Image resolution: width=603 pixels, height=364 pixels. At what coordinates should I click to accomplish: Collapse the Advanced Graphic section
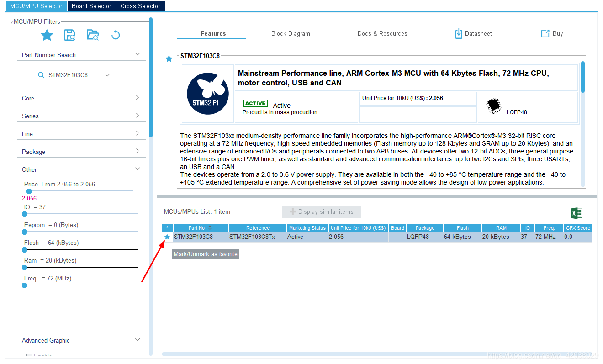pos(138,340)
